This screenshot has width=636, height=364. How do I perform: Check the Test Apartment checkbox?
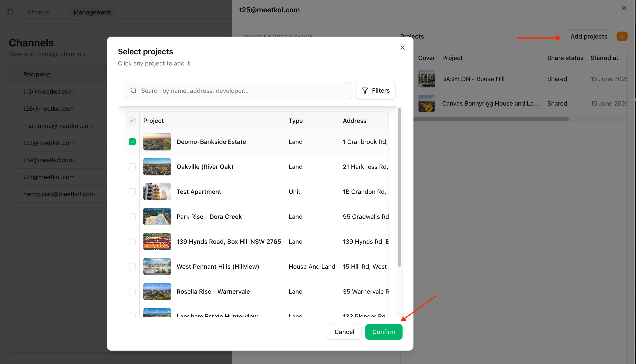point(132,192)
